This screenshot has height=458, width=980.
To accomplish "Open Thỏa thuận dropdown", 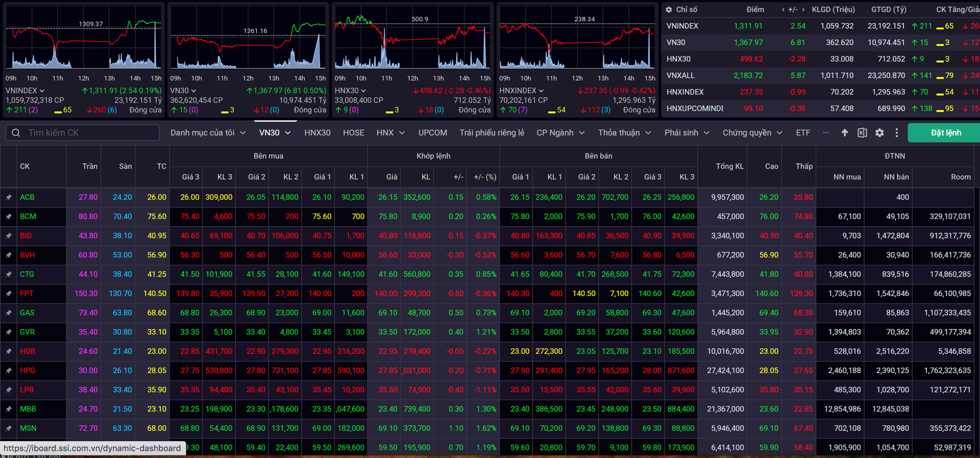I will pyautogui.click(x=624, y=133).
